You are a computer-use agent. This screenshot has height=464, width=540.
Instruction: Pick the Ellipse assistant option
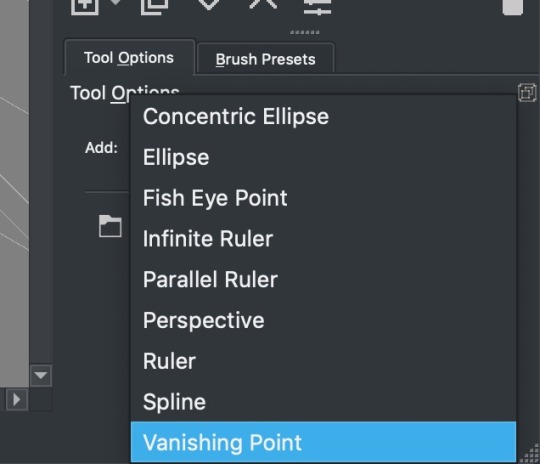tap(323, 157)
